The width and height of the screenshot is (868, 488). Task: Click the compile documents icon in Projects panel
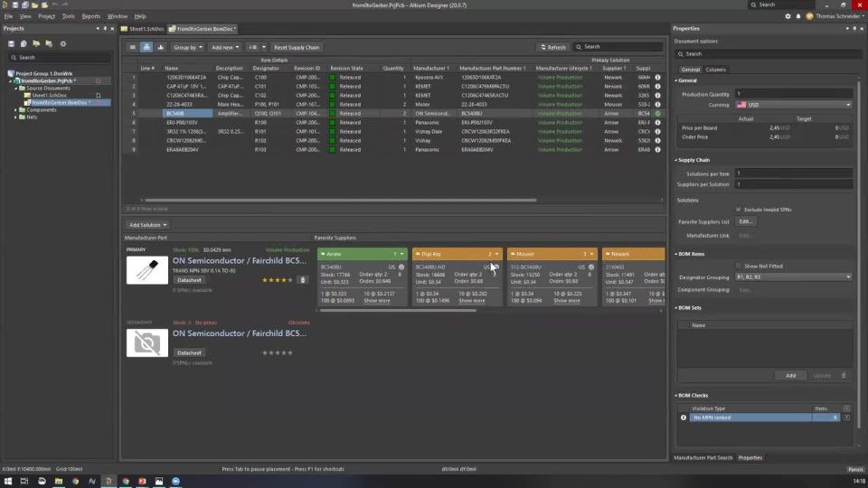[24, 43]
